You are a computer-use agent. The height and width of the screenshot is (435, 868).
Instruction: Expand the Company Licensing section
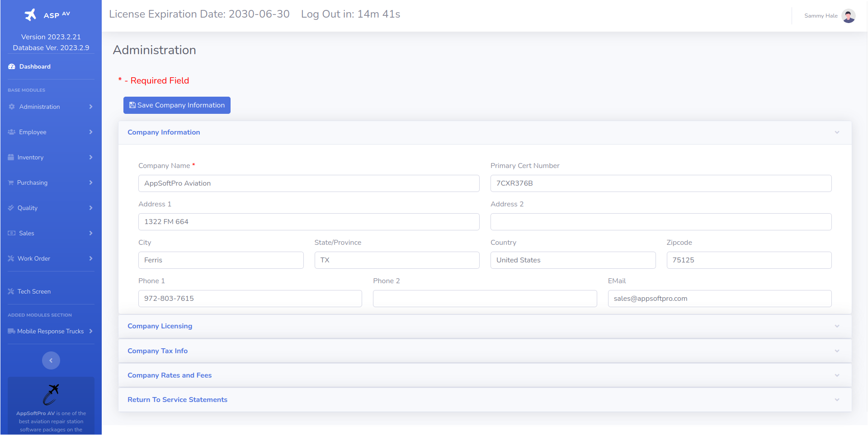tap(160, 326)
